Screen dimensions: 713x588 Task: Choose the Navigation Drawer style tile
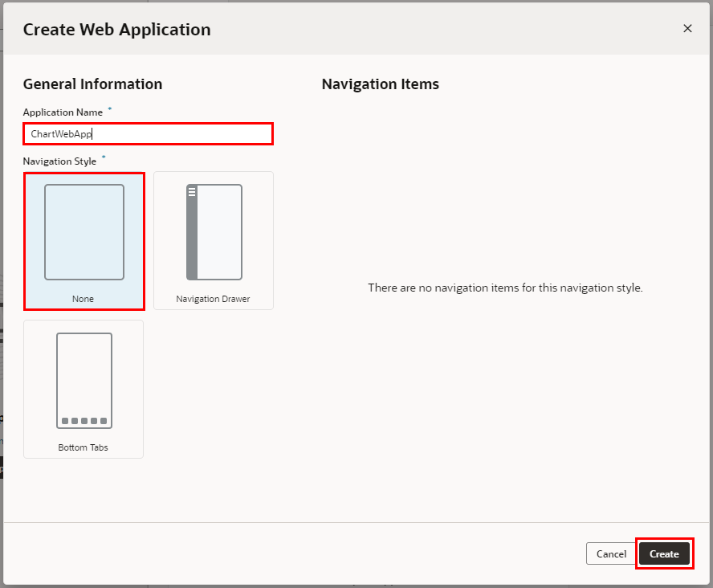click(214, 241)
